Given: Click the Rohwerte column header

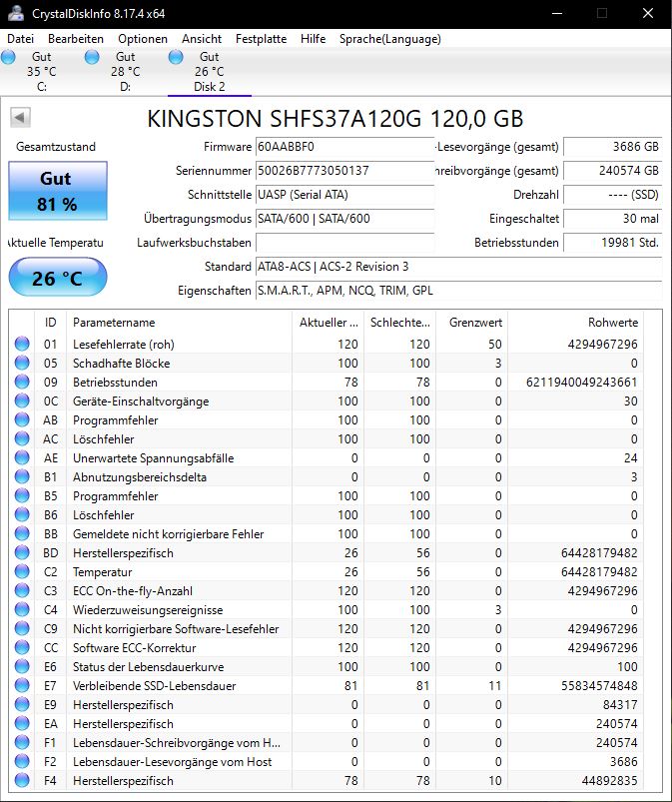Looking at the screenshot, I should pos(613,323).
